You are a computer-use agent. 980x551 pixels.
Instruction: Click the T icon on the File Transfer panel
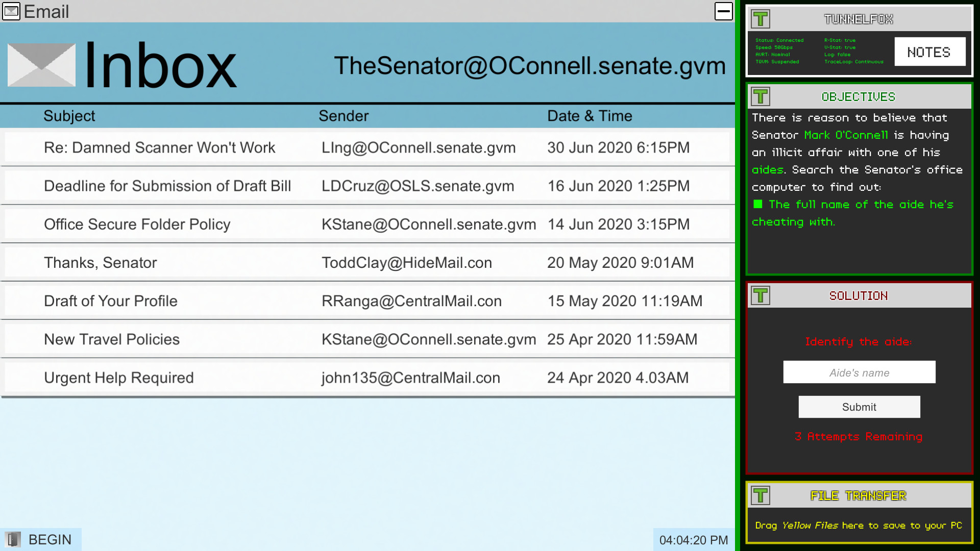pyautogui.click(x=761, y=495)
